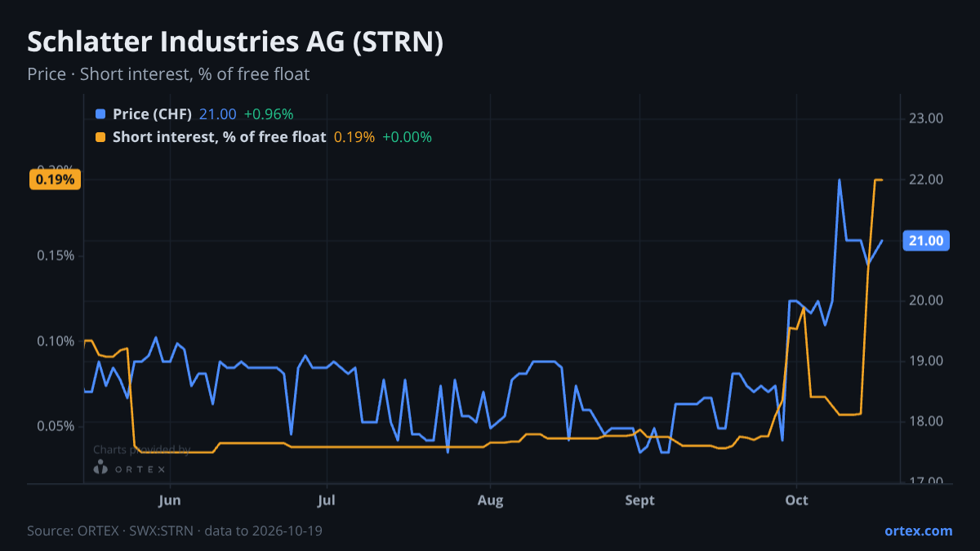
Task: Click the 0.10% left axis label
Action: pyautogui.click(x=56, y=341)
